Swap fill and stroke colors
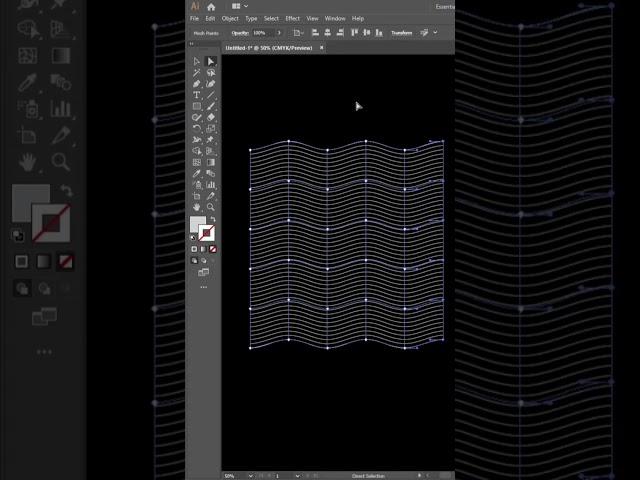Screen dimensions: 640x480 (x=213, y=219)
